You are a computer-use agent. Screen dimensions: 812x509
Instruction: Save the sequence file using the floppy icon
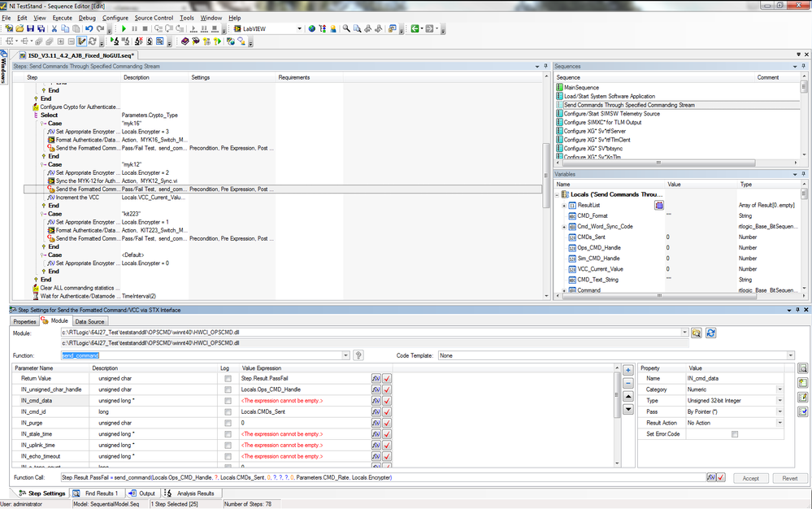(x=30, y=29)
